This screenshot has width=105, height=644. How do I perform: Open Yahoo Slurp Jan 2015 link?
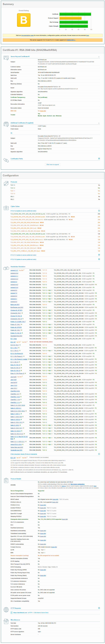coord(17,447)
